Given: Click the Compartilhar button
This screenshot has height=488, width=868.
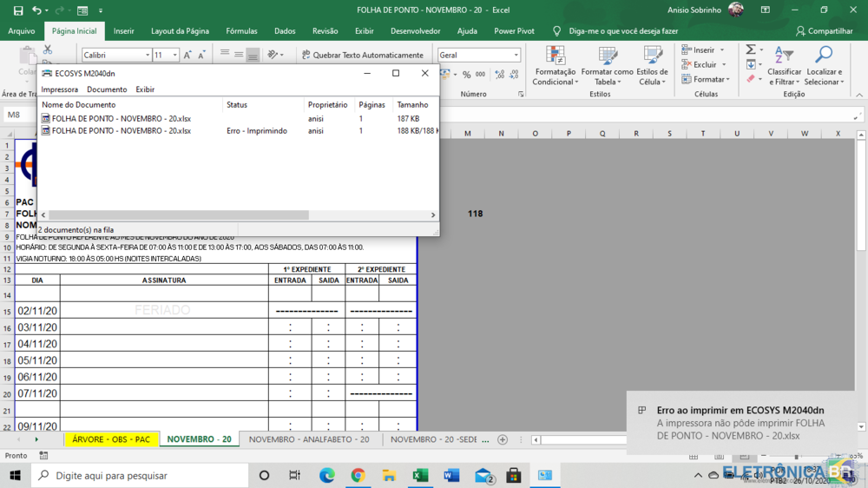Looking at the screenshot, I should point(824,30).
